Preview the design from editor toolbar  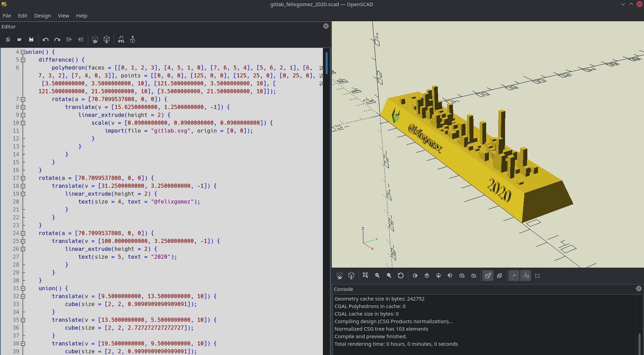(x=95, y=39)
